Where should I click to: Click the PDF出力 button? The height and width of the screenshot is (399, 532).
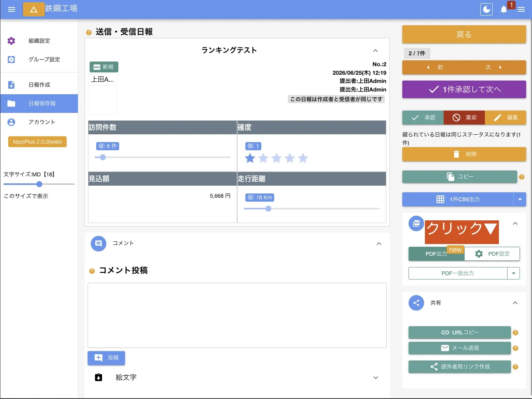click(x=436, y=254)
